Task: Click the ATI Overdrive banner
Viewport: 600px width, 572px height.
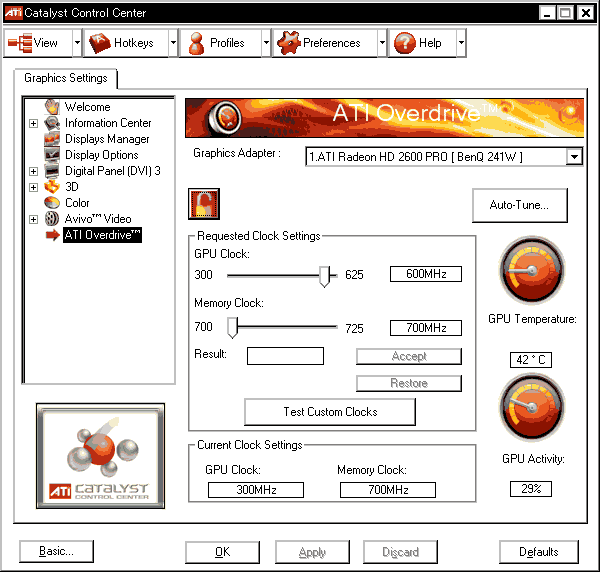Action: 385,118
